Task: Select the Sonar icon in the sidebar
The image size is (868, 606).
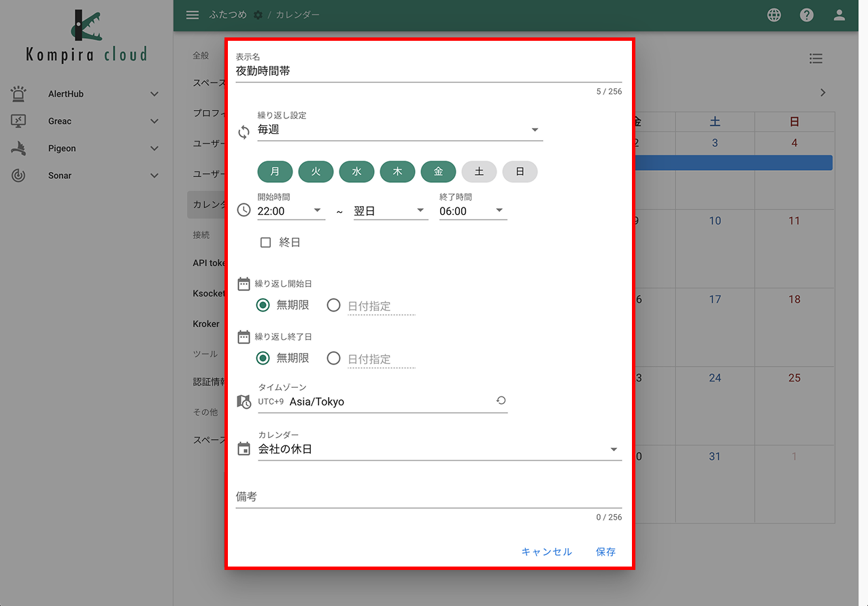Action: click(x=17, y=175)
